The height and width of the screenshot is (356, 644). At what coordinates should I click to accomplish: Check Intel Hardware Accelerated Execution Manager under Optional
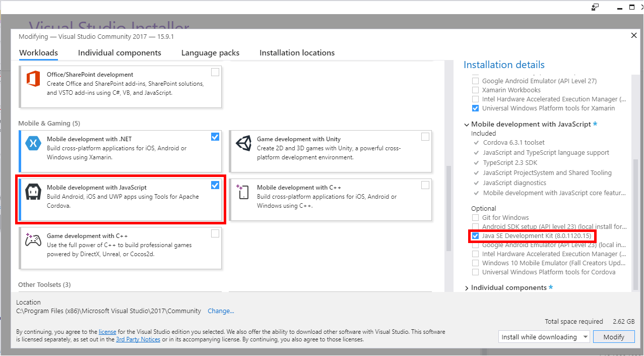(x=475, y=254)
